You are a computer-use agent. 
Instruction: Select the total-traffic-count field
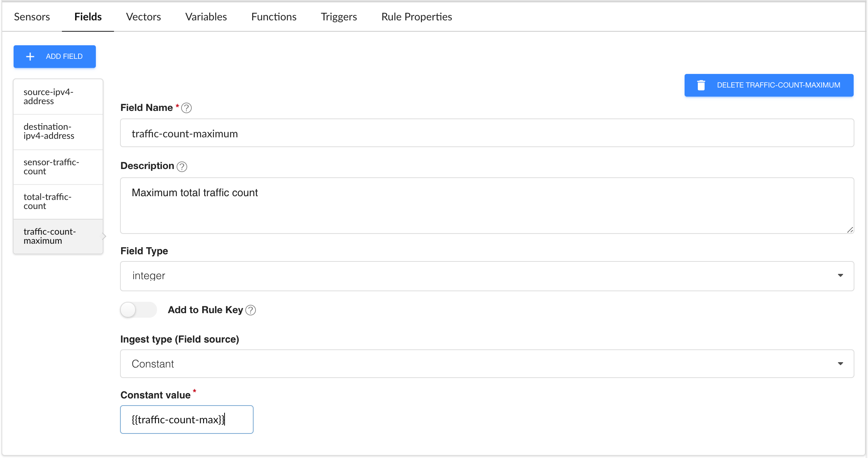coord(58,202)
